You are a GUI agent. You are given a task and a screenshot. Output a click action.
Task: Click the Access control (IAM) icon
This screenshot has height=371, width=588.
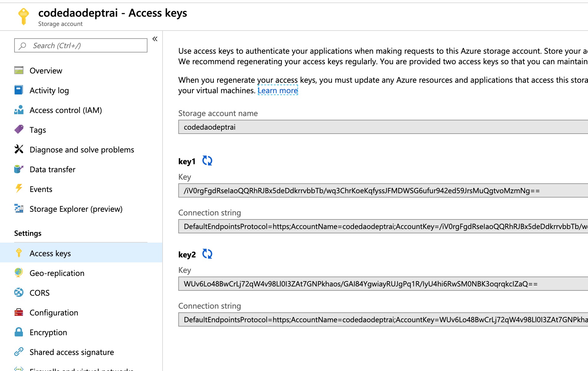point(19,110)
